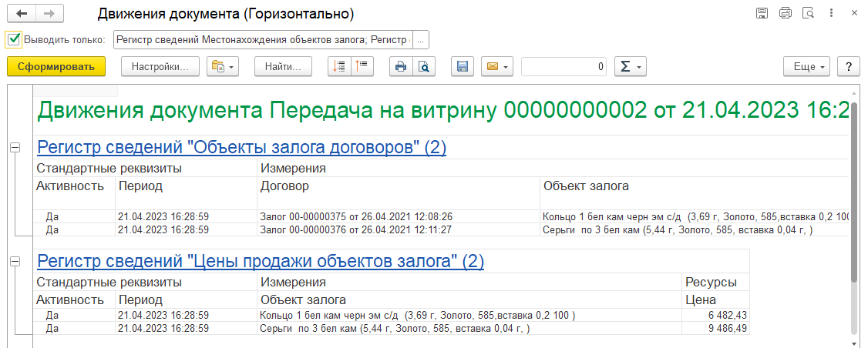Click the register list input field
The image size is (868, 348).
[263, 40]
